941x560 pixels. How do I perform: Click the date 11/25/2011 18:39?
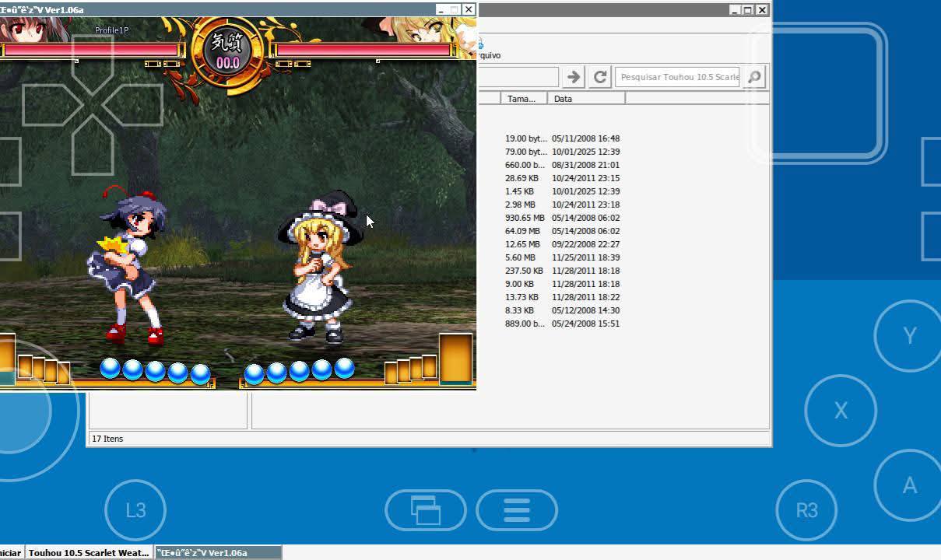click(x=585, y=257)
